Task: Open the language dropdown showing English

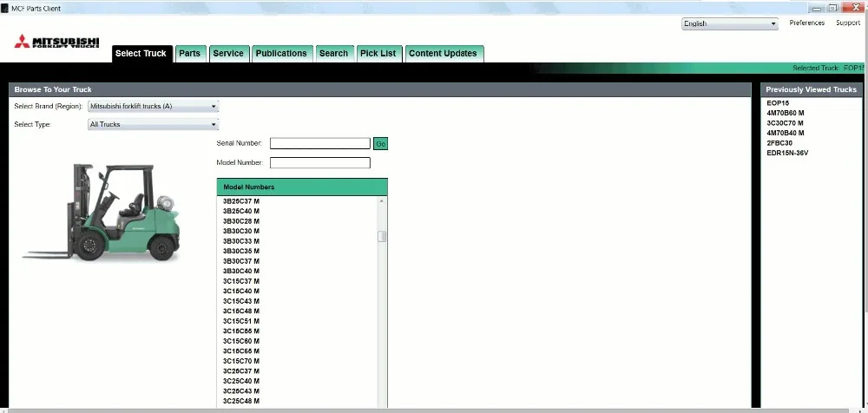Action: [730, 23]
